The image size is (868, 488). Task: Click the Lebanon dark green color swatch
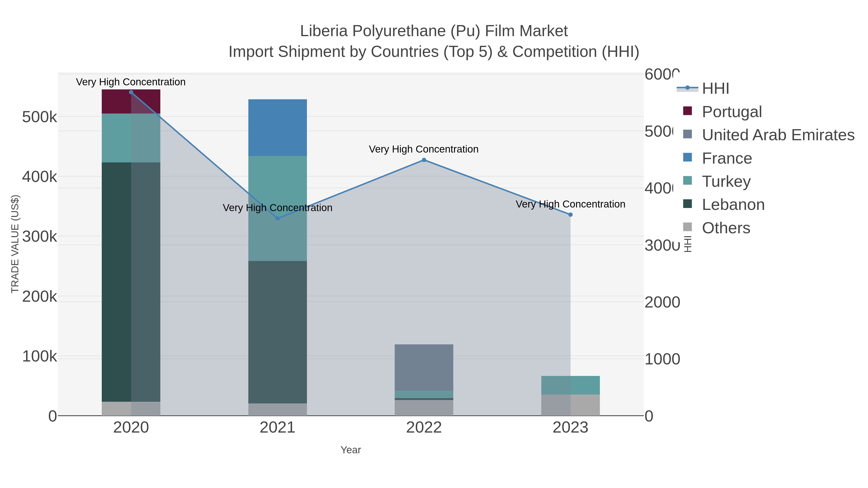point(687,204)
